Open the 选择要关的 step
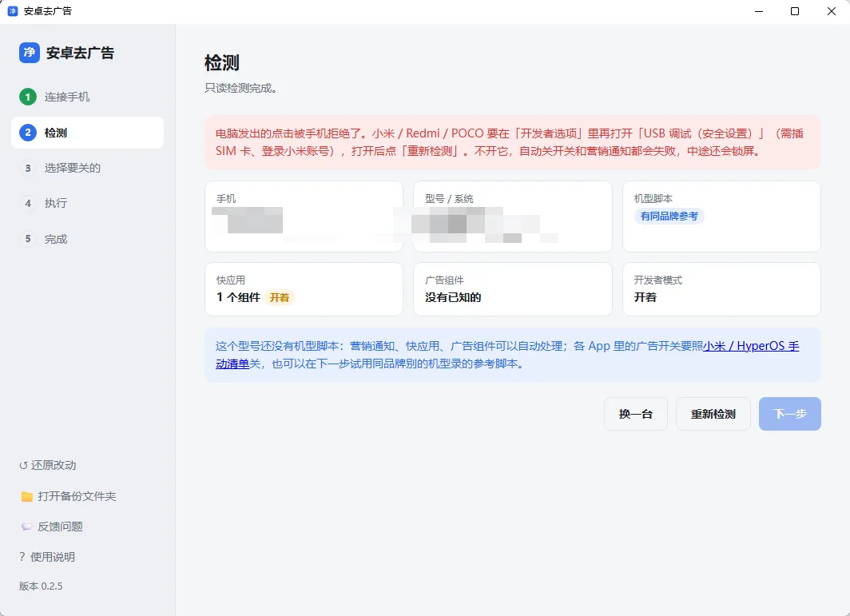850x616 pixels. [x=87, y=168]
